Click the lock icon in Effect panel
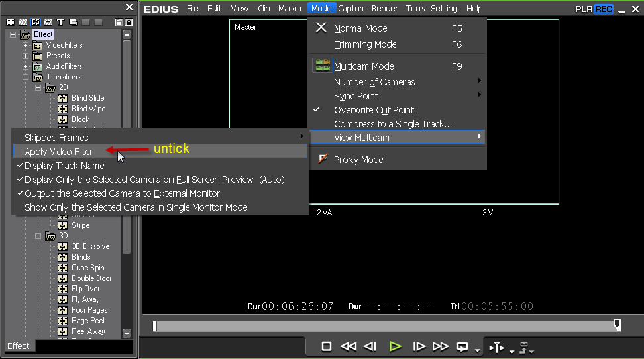Viewport: 644px width, 359px height. [x=129, y=22]
